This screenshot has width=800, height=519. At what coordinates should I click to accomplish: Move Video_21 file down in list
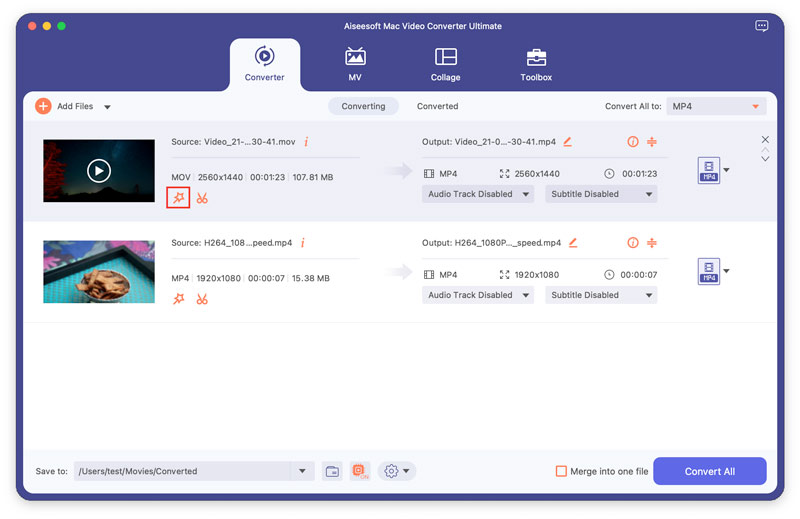(x=765, y=159)
